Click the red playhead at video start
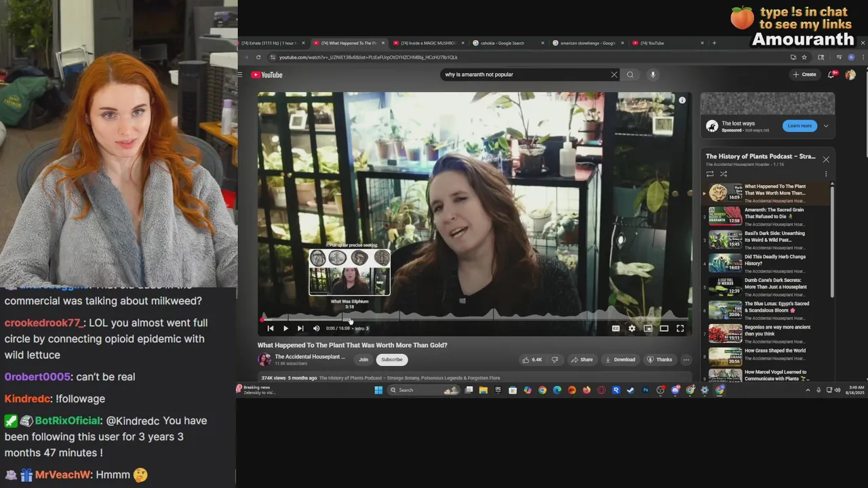868x488 pixels. (263, 319)
